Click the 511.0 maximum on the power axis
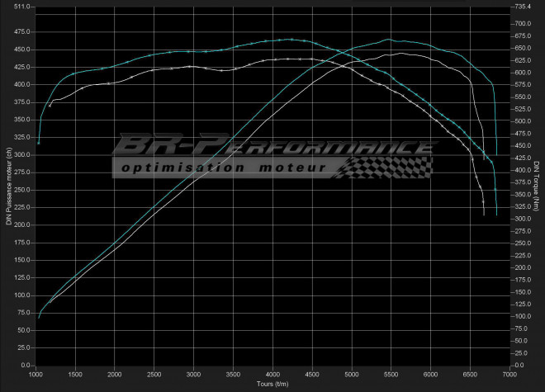Viewport: 545px width, 392px height. [22, 7]
